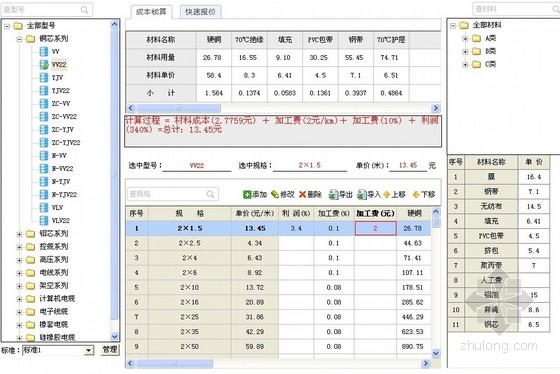560x374 pixels.
Task: Collapse the 铜芯系列 folder
Action: (19, 39)
